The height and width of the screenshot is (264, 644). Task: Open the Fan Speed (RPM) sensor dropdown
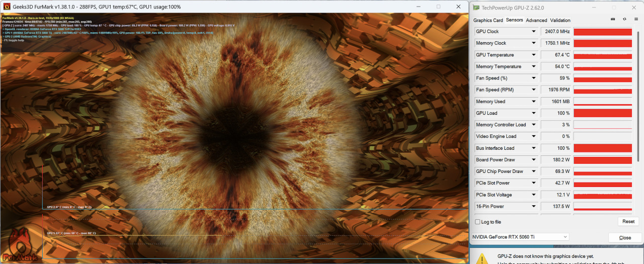tap(534, 90)
